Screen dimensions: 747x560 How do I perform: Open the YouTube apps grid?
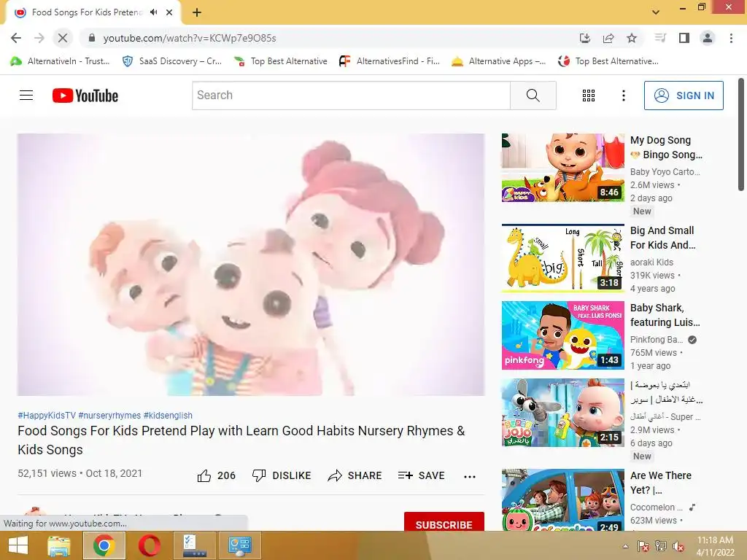589,96
